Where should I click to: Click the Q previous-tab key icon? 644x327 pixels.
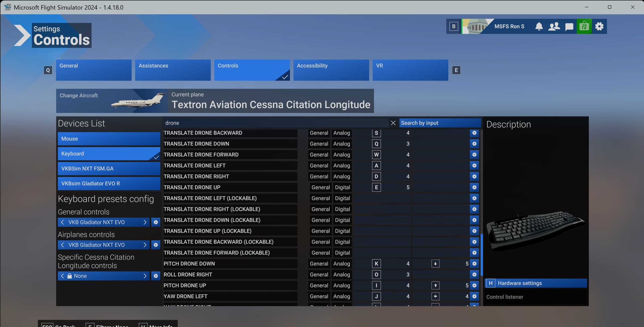[x=48, y=70]
